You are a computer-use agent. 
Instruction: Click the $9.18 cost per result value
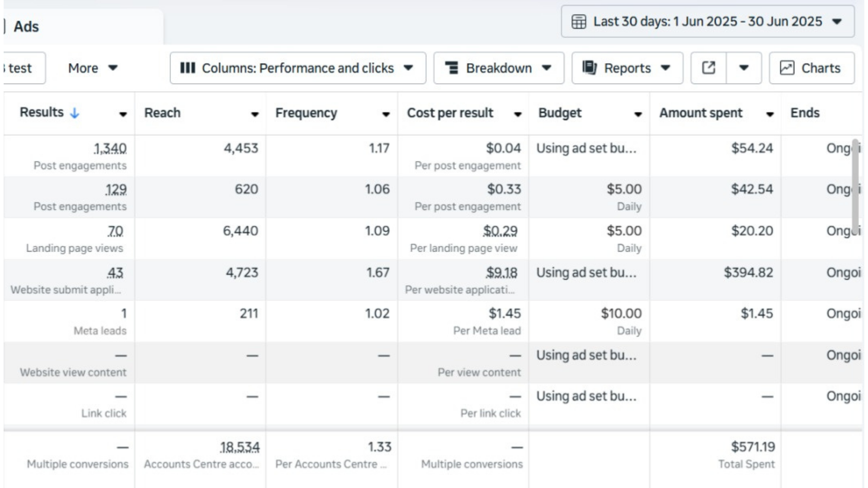coord(501,272)
